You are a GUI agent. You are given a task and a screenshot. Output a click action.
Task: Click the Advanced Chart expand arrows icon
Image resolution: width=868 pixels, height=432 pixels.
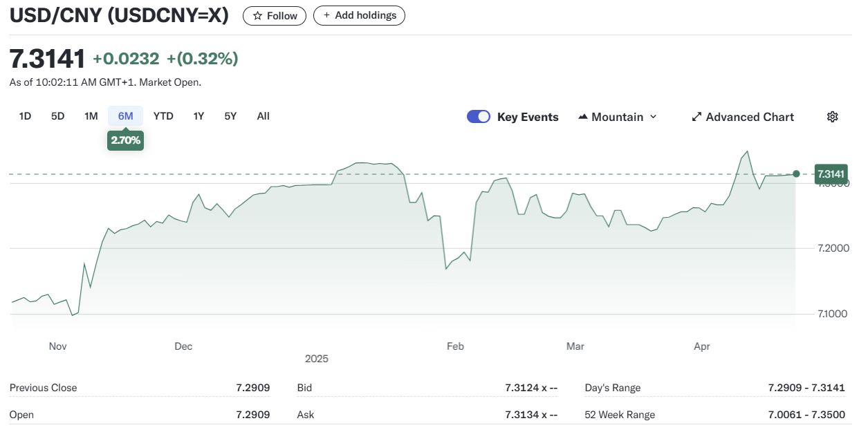[x=696, y=117]
